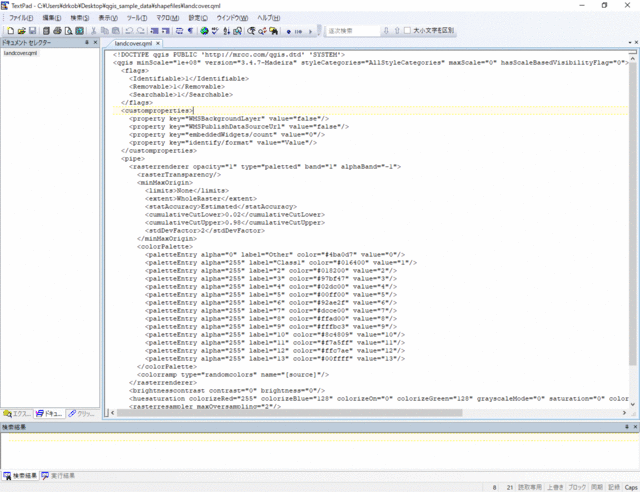Open the 編集 menu

point(52,18)
